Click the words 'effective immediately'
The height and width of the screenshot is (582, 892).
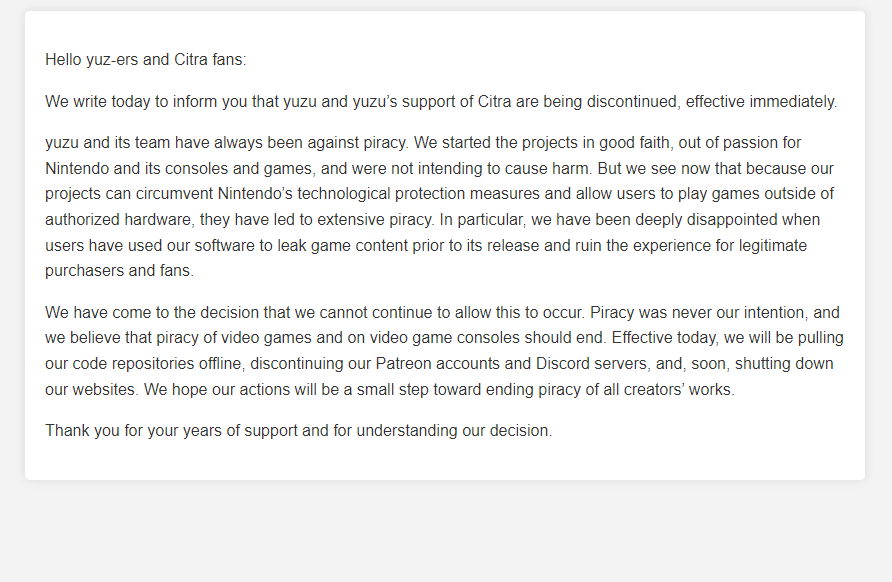pyautogui.click(x=761, y=102)
